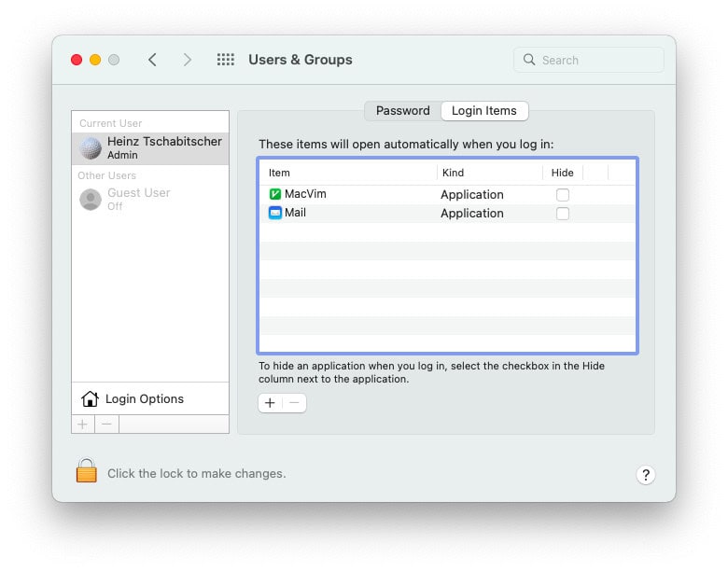Click the help question mark button
The height and width of the screenshot is (571, 728).
646,475
